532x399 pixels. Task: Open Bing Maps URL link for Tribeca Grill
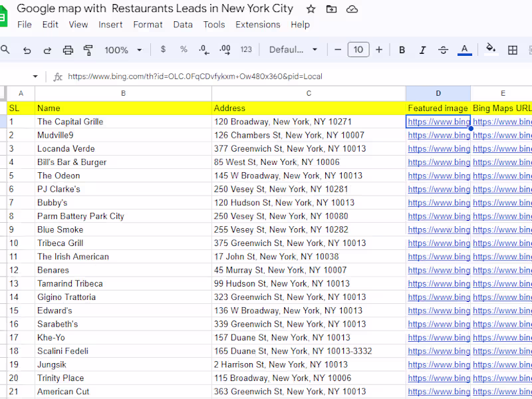(502, 243)
